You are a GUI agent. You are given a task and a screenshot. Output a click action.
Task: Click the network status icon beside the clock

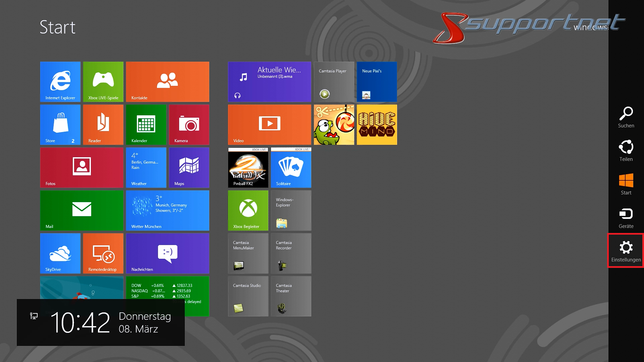[34, 316]
